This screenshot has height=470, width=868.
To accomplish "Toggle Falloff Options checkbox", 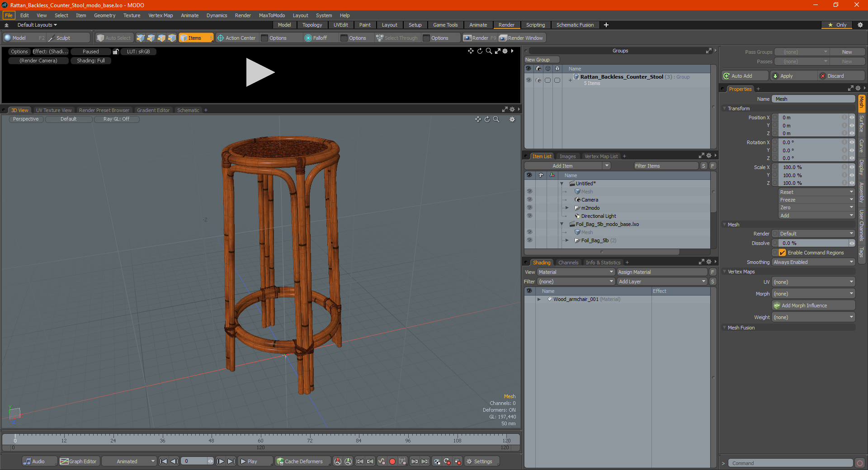I will pyautogui.click(x=344, y=38).
